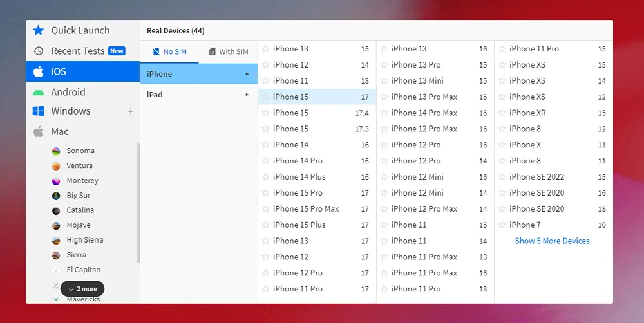Viewport: 644px width, 323px height.
Task: Choose El Capitan from the Mac list
Action: (x=83, y=270)
